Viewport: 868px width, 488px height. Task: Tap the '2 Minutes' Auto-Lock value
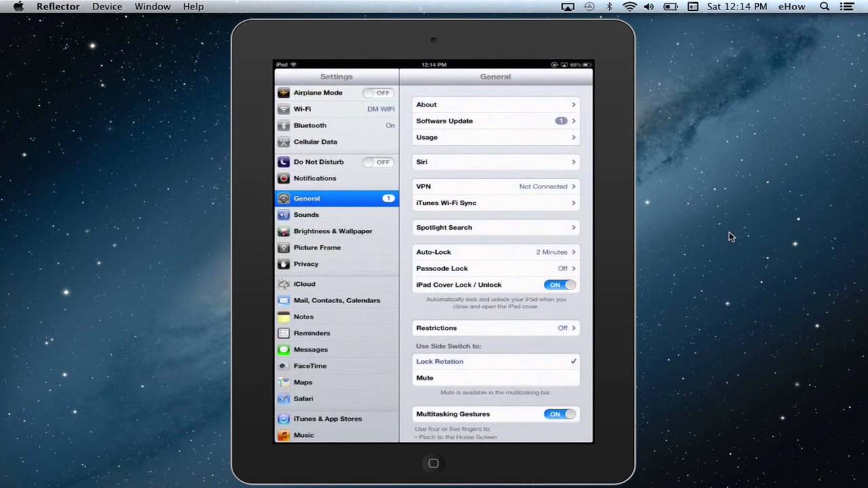(x=551, y=252)
